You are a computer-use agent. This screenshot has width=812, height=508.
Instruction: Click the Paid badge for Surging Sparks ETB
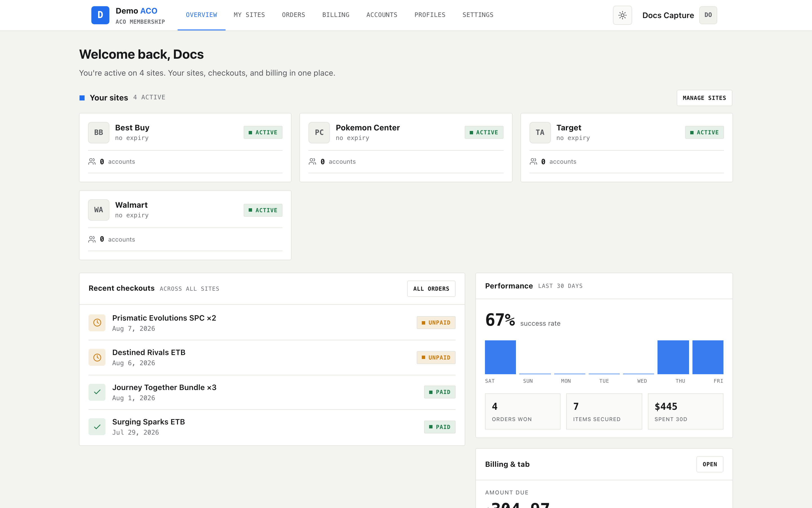coord(440,427)
